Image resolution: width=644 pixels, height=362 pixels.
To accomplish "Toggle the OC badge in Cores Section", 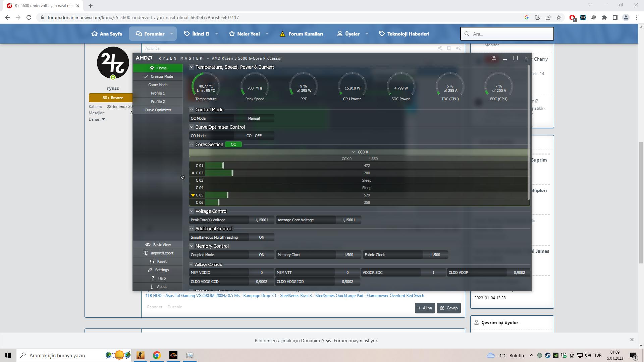I will [x=233, y=144].
